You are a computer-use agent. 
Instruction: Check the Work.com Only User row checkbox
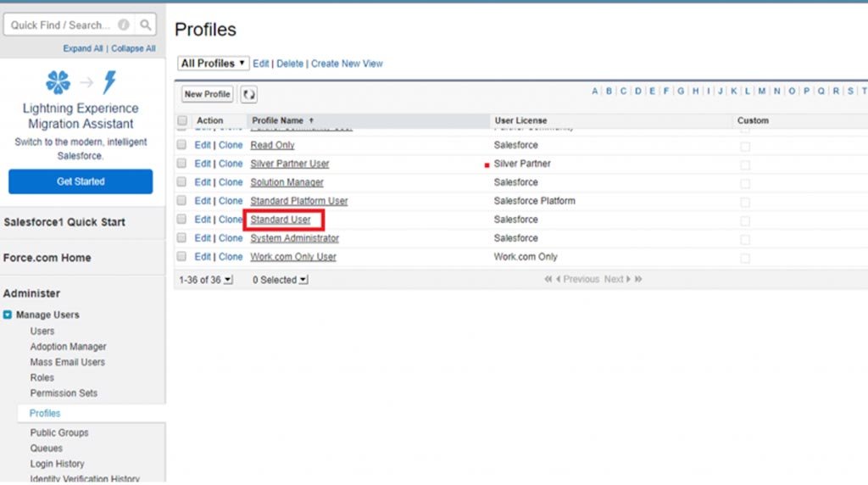pyautogui.click(x=181, y=256)
